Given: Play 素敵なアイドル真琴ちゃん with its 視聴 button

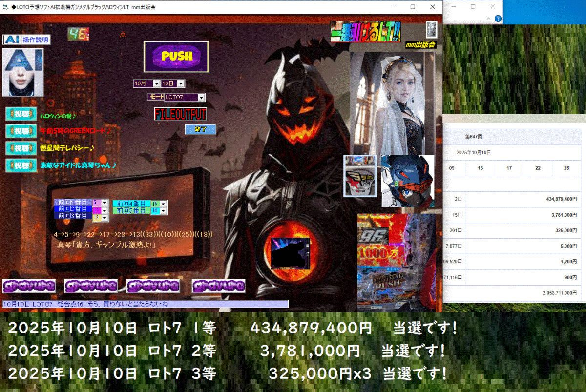Looking at the screenshot, I should [21, 165].
